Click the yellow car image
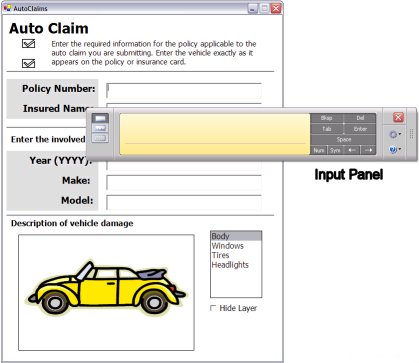The height and width of the screenshot is (363, 419). (x=106, y=288)
